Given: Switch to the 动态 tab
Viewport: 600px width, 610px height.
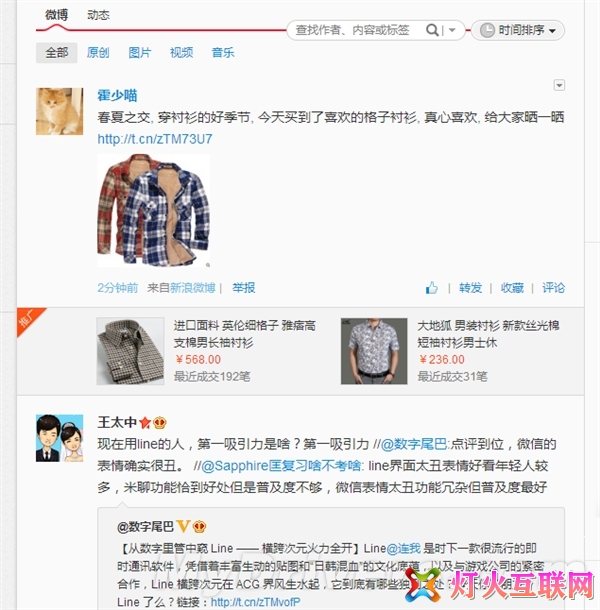Looking at the screenshot, I should click(x=98, y=15).
